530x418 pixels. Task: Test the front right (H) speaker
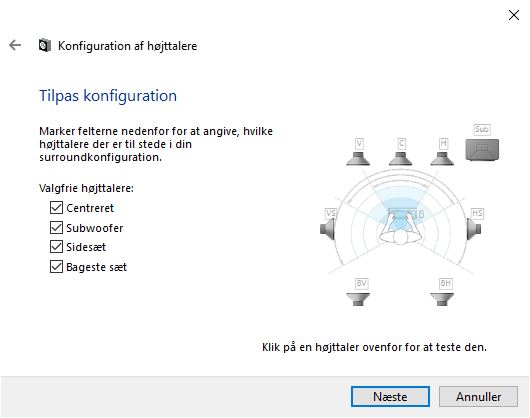click(x=442, y=158)
